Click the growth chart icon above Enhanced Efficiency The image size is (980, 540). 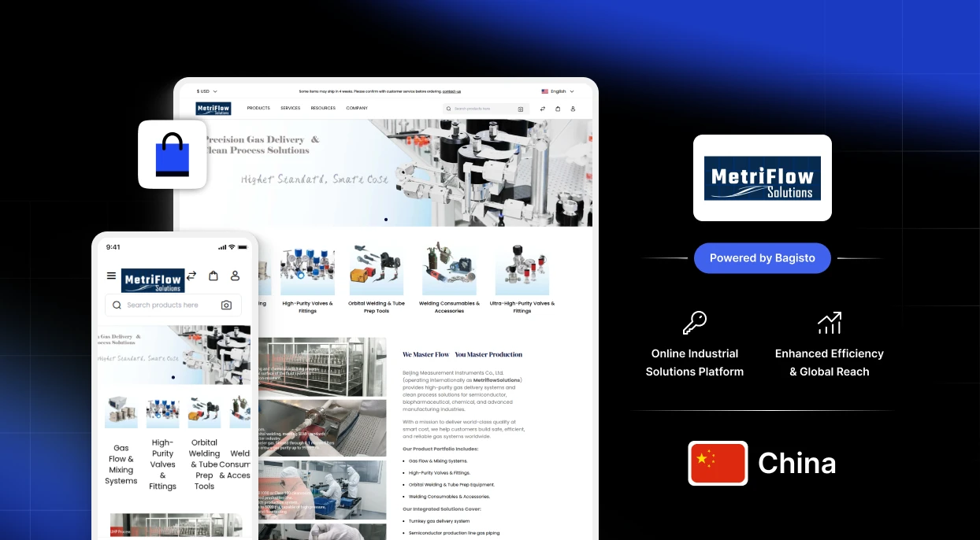(x=830, y=323)
